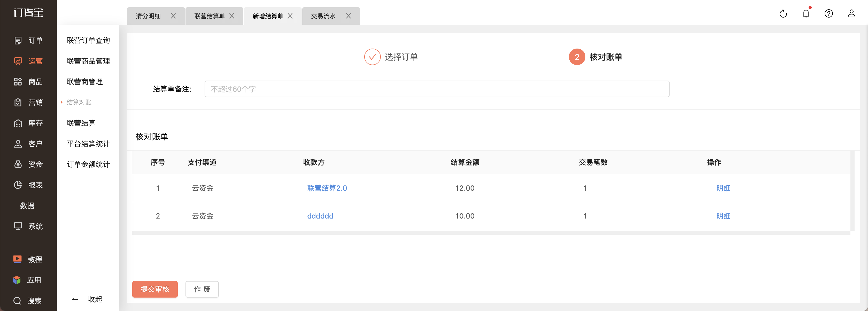Click the 提交审核 button

point(155,289)
